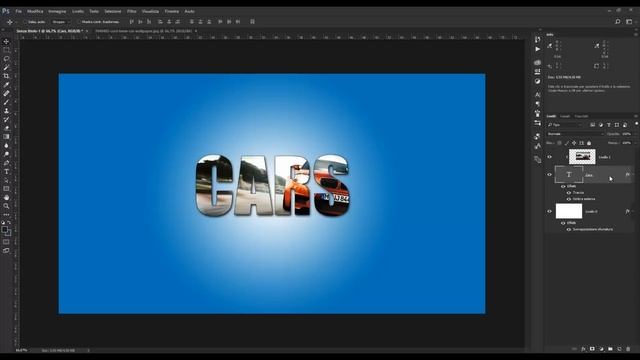Viewport: 640px width, 360px height.
Task: Select the Hand tool
Action: click(x=6, y=198)
